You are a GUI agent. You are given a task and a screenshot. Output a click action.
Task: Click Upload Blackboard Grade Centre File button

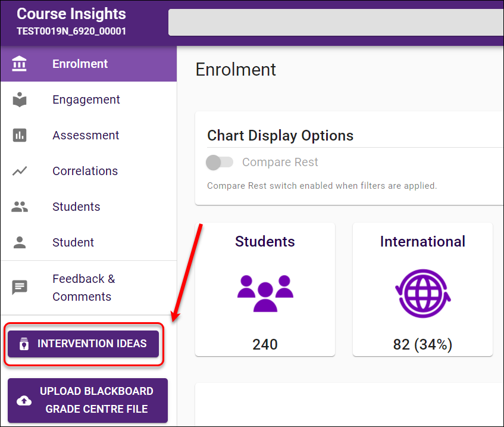(x=87, y=400)
